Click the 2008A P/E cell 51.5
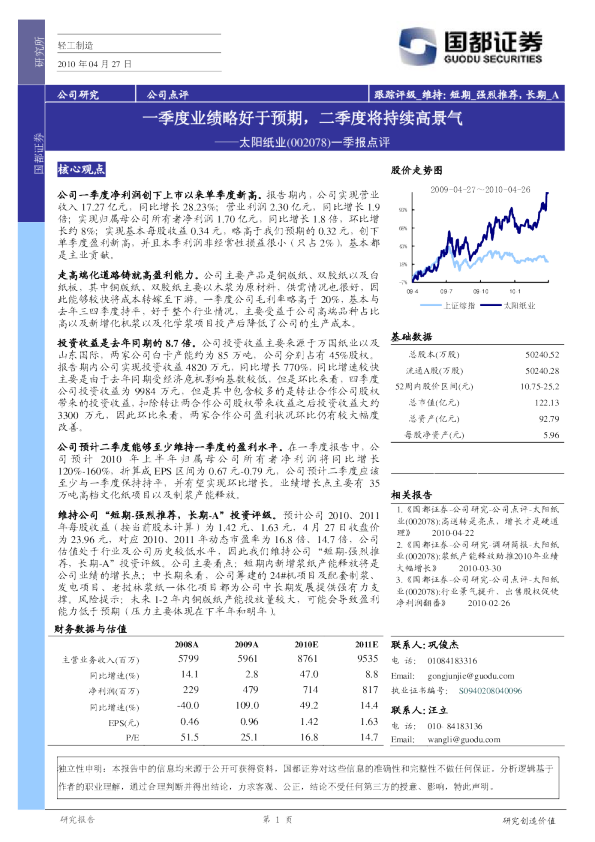The width and height of the screenshot is (595, 842). click(190, 737)
